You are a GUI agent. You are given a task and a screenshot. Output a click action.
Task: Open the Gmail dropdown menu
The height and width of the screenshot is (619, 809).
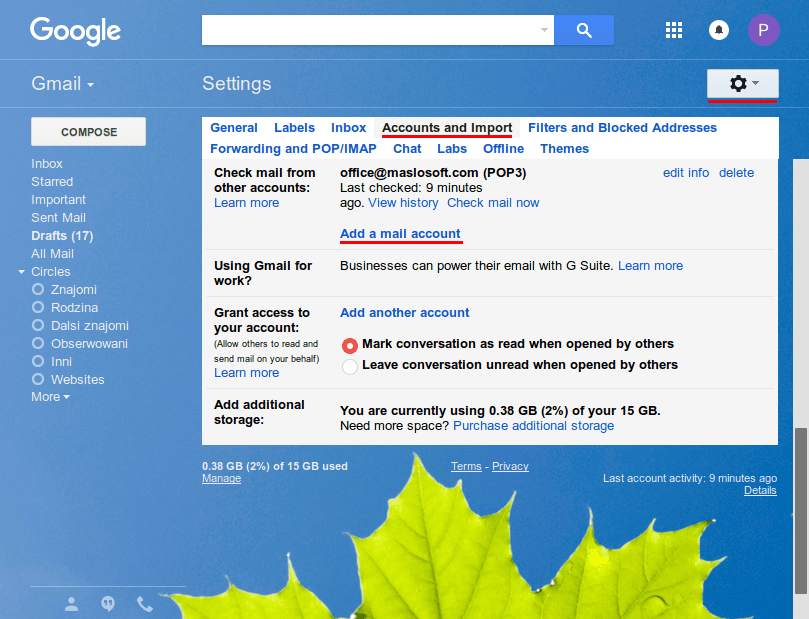click(62, 84)
